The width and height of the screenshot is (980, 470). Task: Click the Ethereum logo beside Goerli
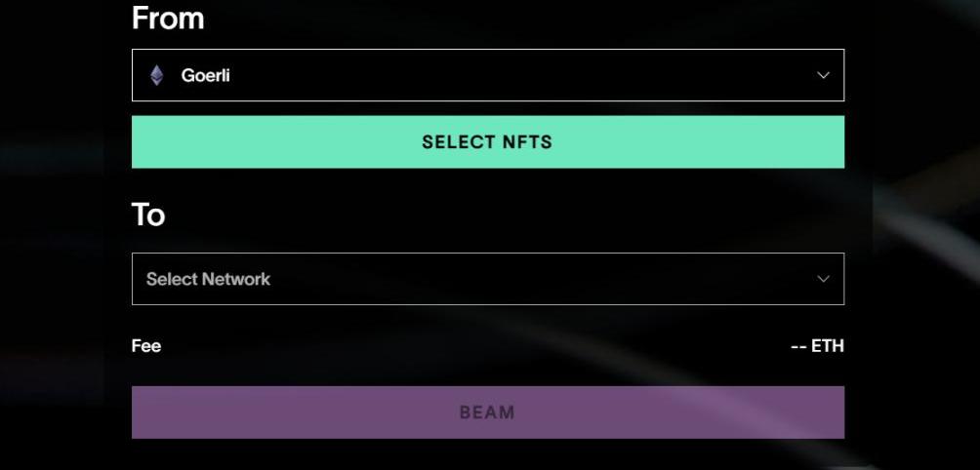point(156,75)
